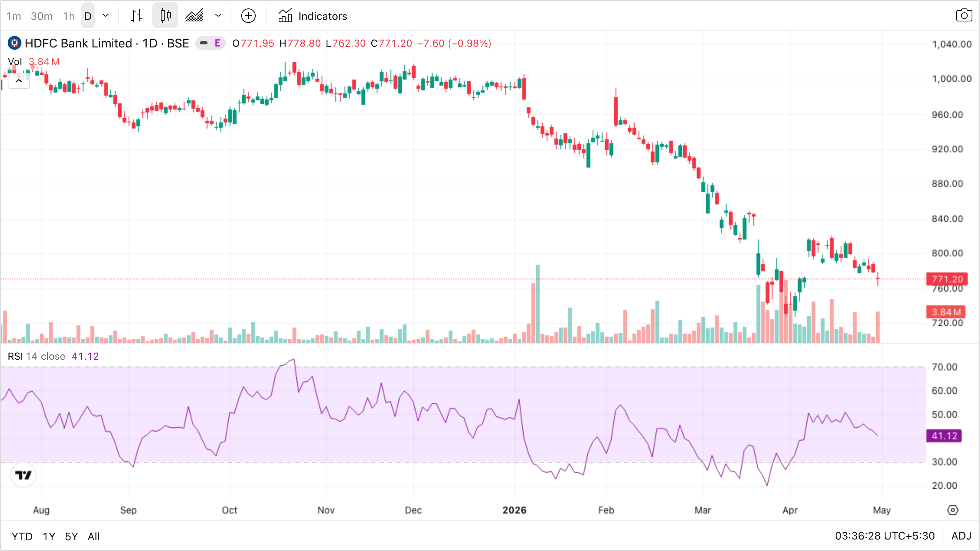Image resolution: width=980 pixels, height=551 pixels.
Task: Open chart settings with the bottom-right gear icon
Action: coord(953,510)
